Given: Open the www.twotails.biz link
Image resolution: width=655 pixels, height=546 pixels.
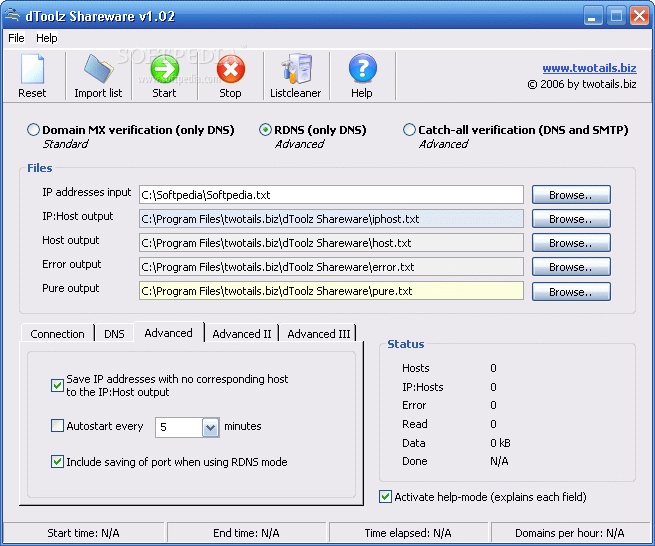Looking at the screenshot, I should pos(589,68).
